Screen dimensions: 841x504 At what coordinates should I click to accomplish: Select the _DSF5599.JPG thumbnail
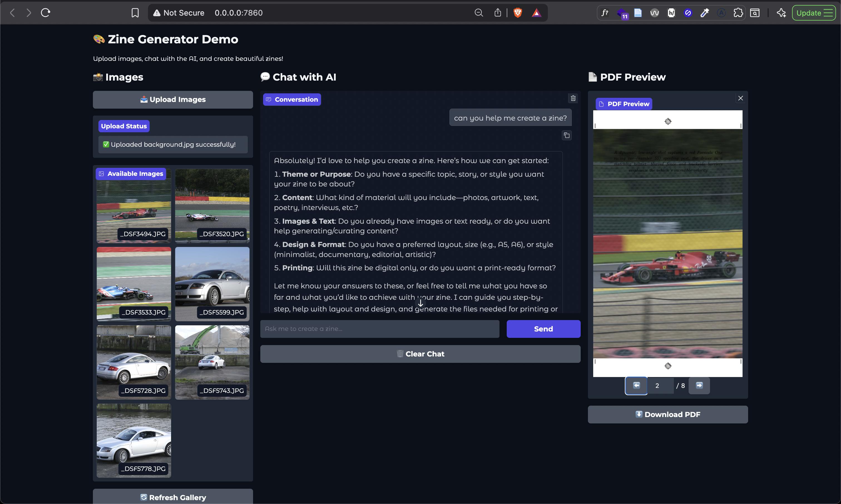point(212,284)
